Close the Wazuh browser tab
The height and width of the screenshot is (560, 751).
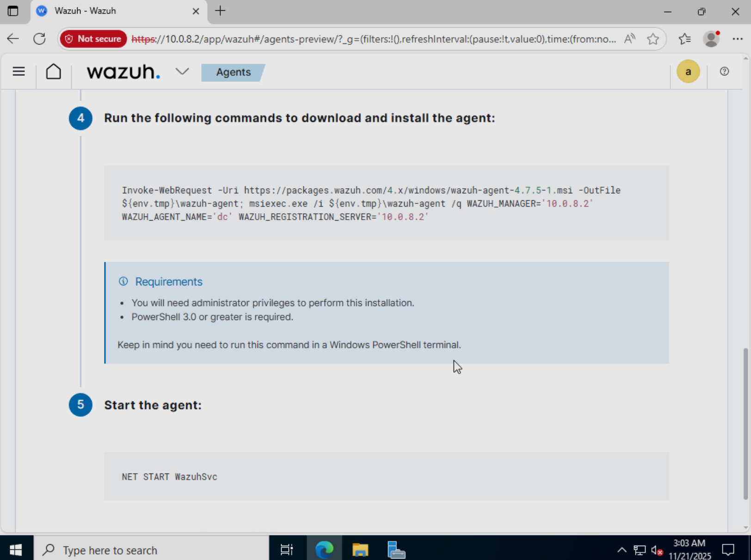point(196,11)
